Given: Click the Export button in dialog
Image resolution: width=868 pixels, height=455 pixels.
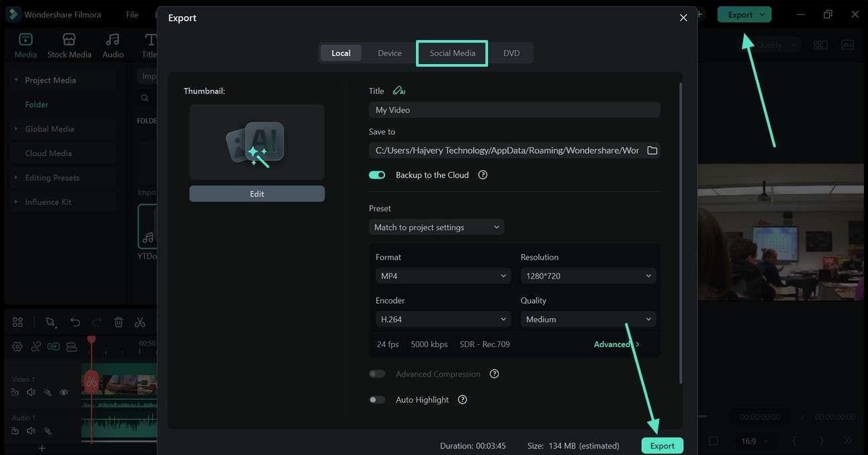Looking at the screenshot, I should [662, 446].
